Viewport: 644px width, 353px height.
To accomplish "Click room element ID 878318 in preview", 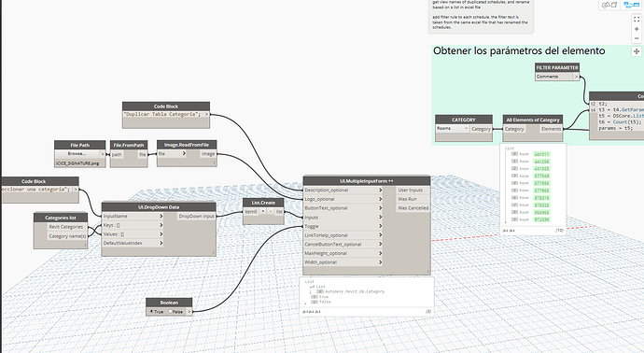I will (x=541, y=198).
